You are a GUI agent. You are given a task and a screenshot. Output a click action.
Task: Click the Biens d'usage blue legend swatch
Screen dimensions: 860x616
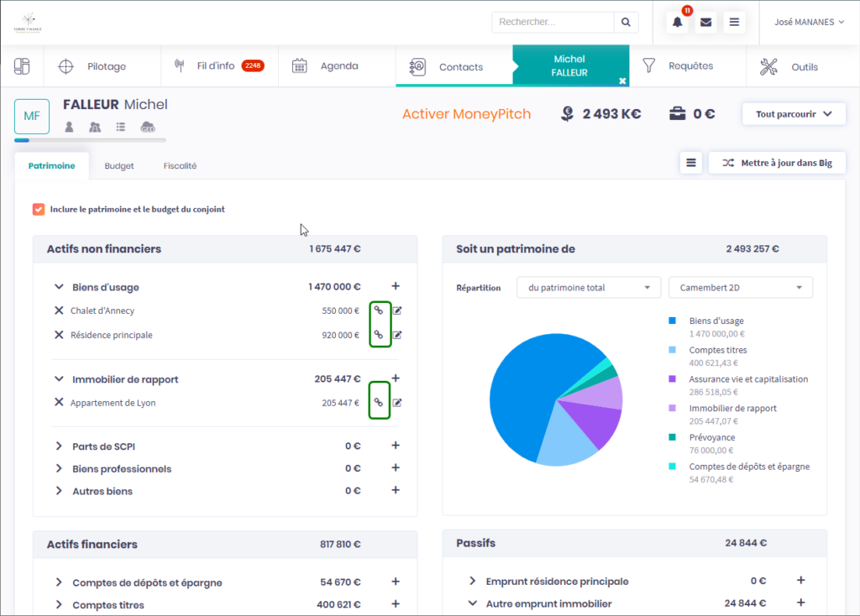[672, 321]
